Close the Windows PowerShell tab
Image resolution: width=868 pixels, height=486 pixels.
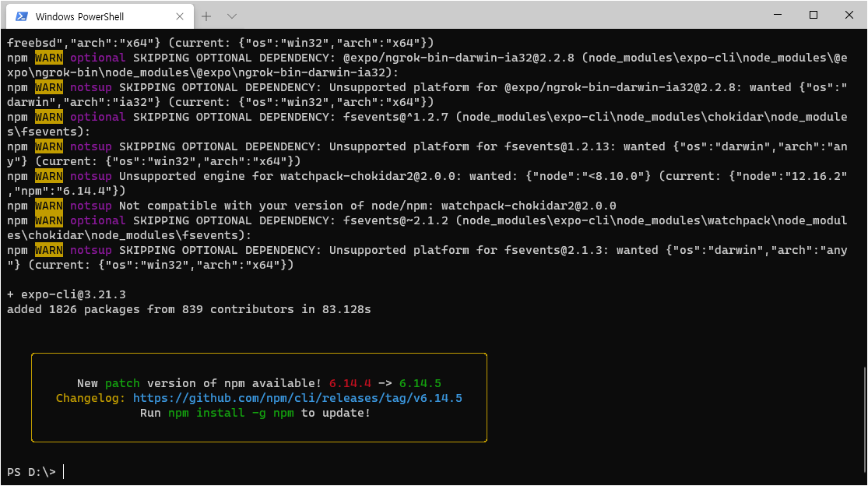tap(179, 16)
